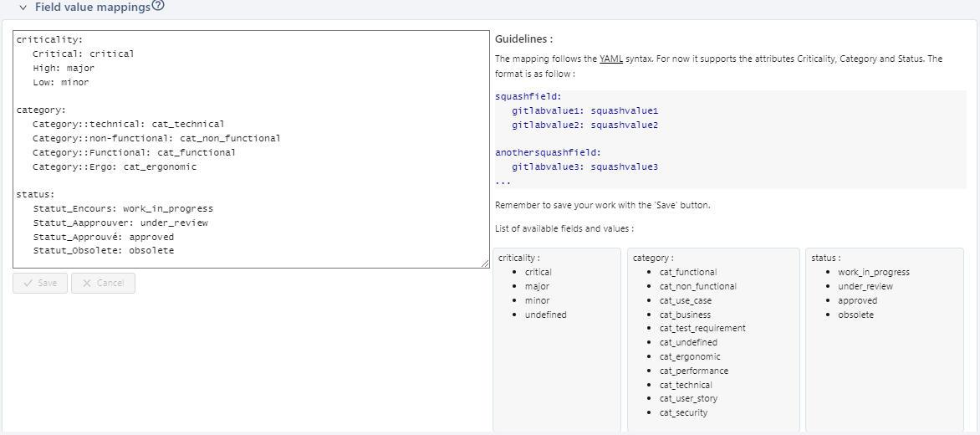This screenshot has width=980, height=435.
Task: Place cursor on 'criticality:' line in editor
Action: pos(49,39)
